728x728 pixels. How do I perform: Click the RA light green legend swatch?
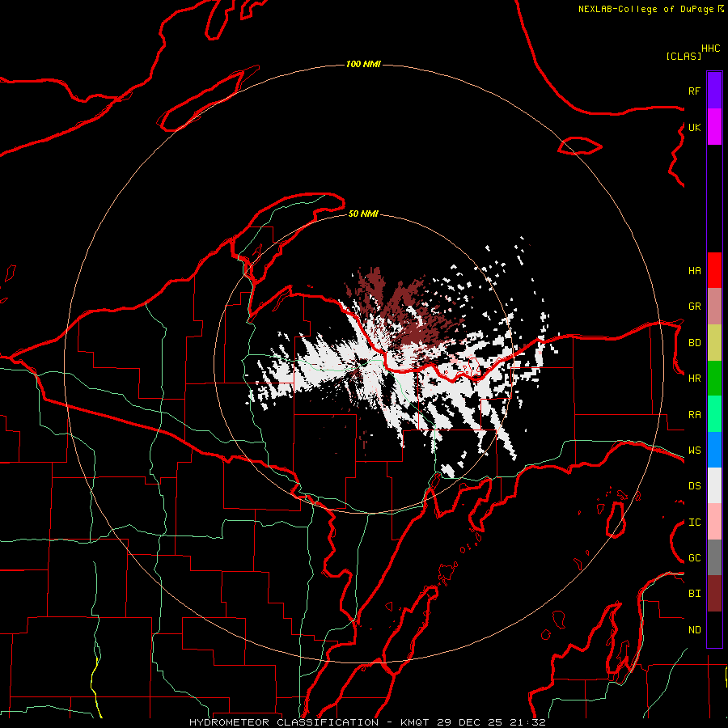[714, 414]
